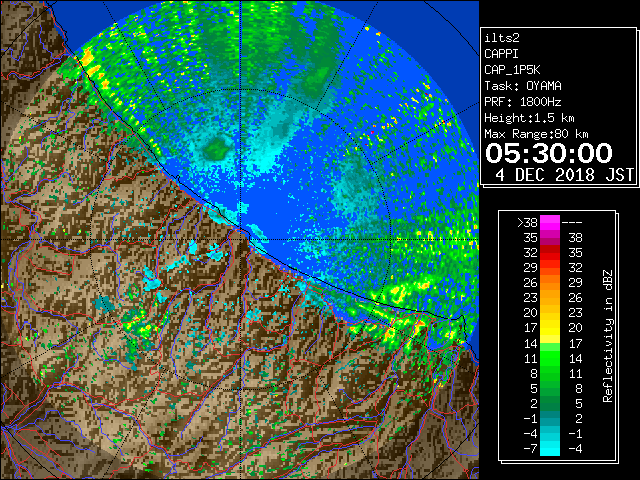The image size is (640, 480).
Task: Select the 'Task: OYAMA' line
Action: 523,86
